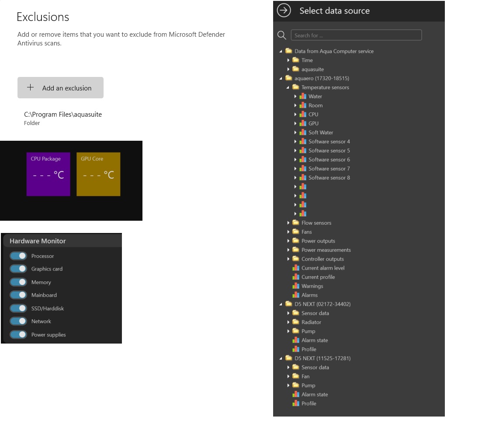Click the D5 NEXT (02172-34402) folder icon
The height and width of the screenshot is (448, 482).
(289, 303)
